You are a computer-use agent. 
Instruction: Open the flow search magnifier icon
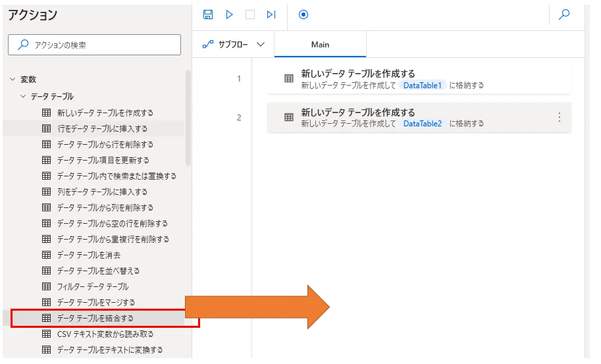click(564, 14)
